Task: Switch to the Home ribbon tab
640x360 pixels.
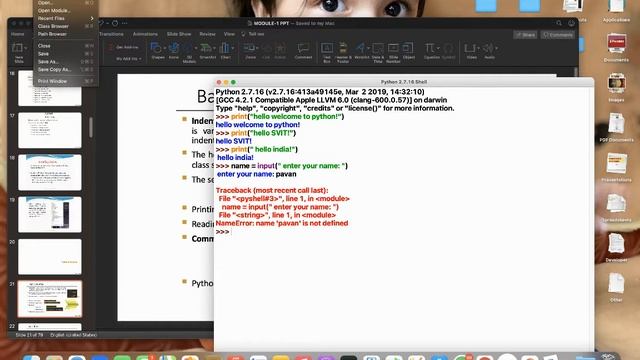Action: click(18, 34)
